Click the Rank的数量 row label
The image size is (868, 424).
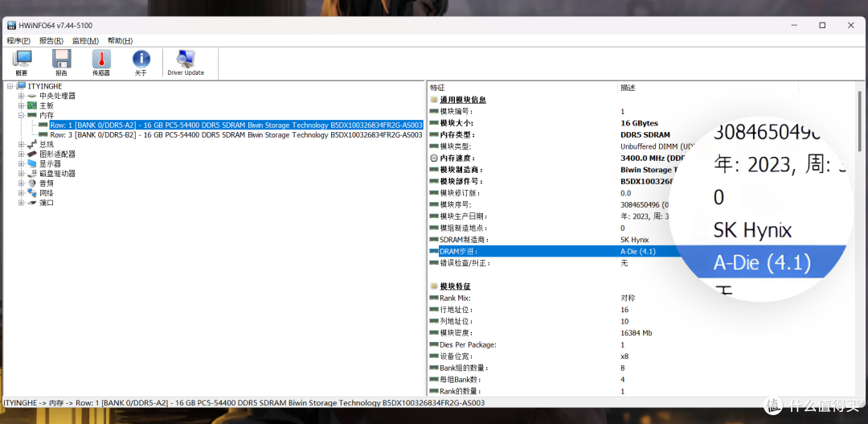461,391
